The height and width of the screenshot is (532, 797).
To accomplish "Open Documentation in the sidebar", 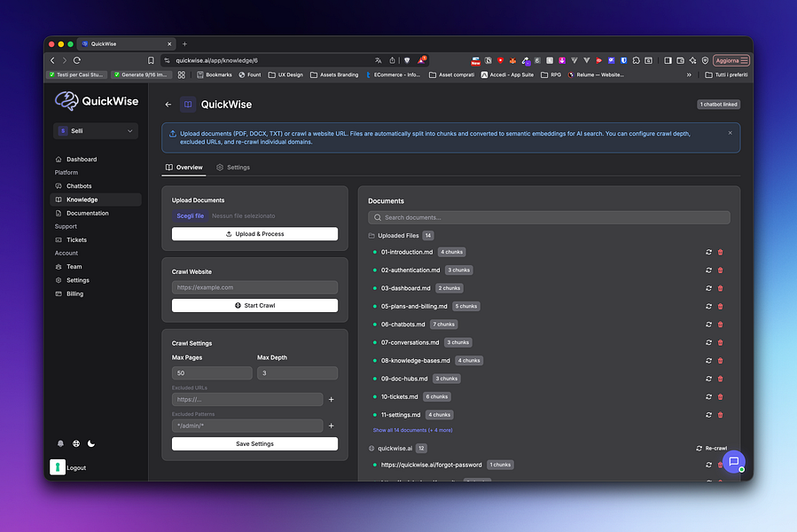I will pyautogui.click(x=96, y=213).
